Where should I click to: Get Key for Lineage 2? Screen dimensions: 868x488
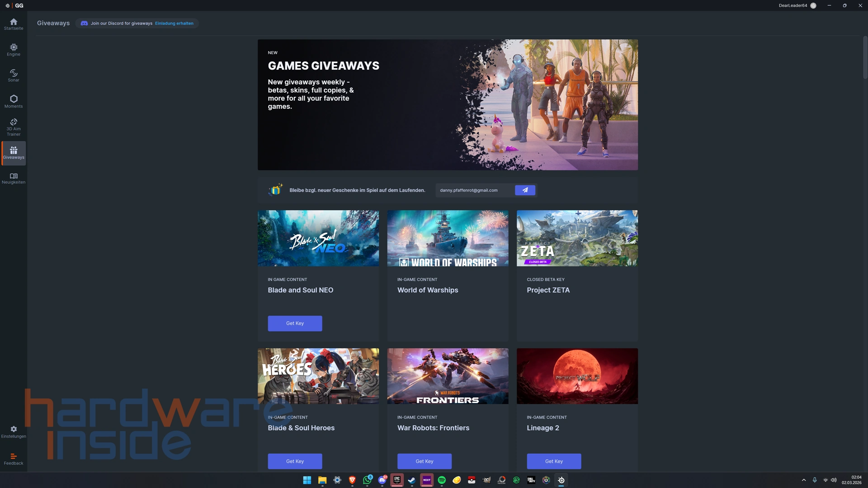click(x=554, y=461)
